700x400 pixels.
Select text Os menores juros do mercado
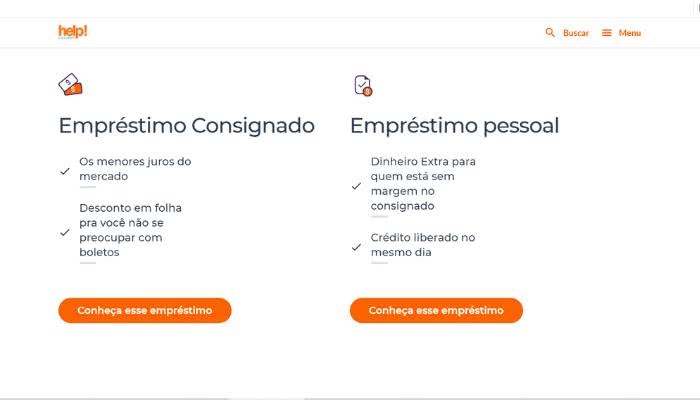click(x=135, y=169)
